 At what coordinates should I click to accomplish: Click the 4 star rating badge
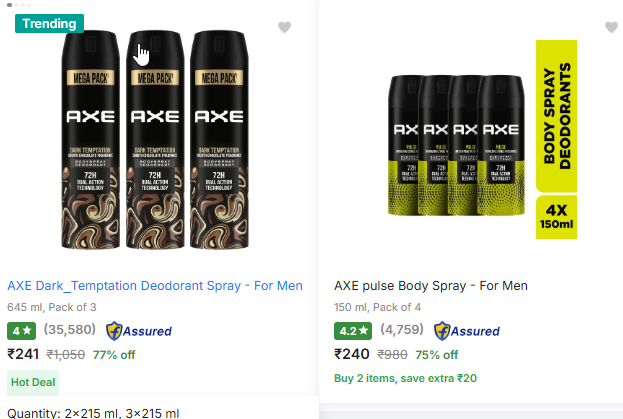click(x=21, y=331)
